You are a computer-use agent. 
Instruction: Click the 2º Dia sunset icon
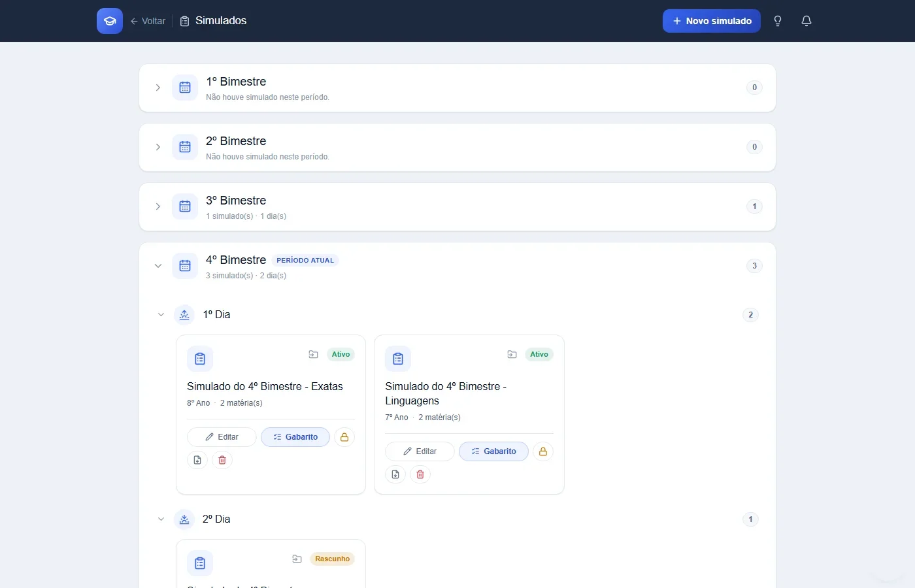(x=184, y=519)
